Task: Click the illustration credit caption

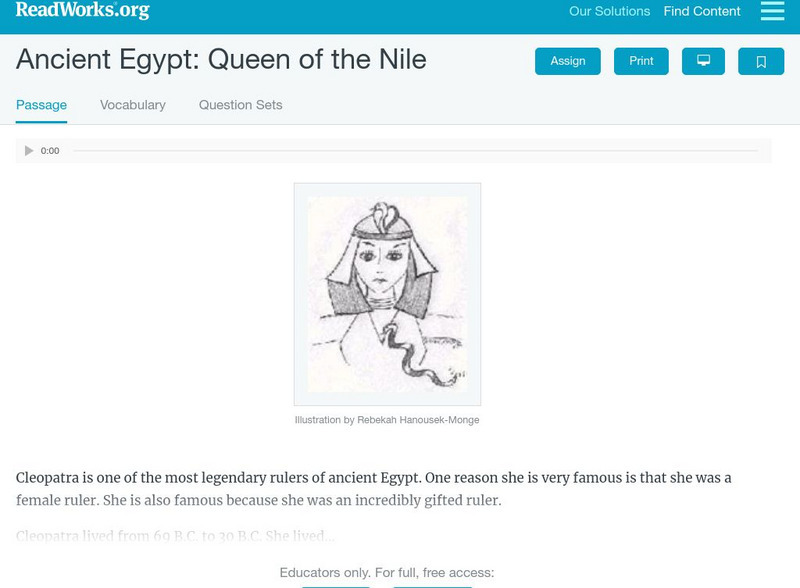Action: tap(387, 420)
